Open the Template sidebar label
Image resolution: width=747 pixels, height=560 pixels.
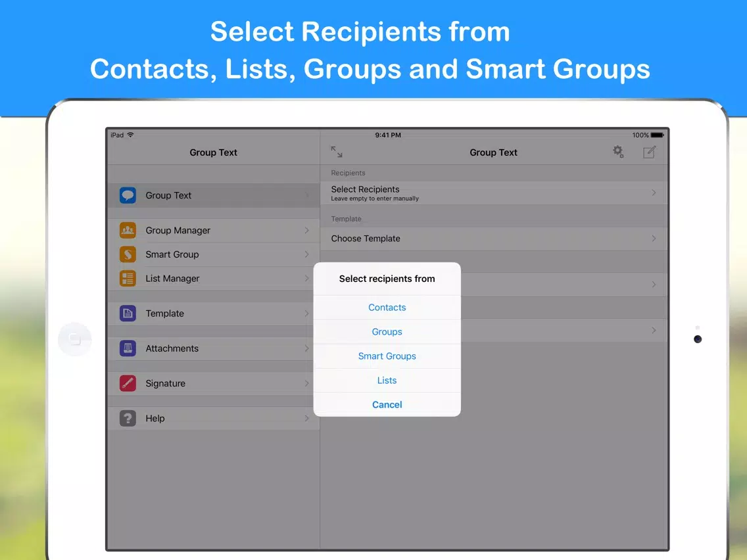(x=164, y=314)
